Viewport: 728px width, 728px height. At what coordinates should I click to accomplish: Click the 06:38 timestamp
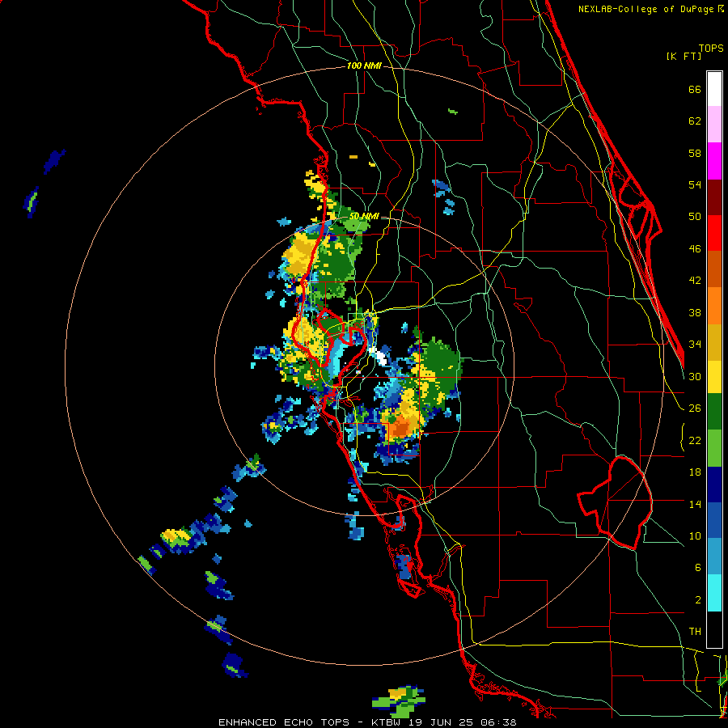coord(499,722)
